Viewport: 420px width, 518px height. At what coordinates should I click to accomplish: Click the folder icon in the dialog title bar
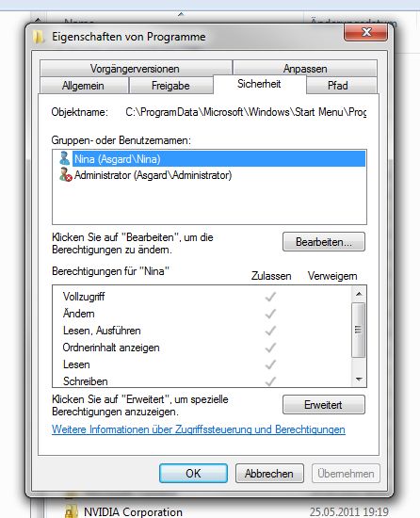(39, 37)
